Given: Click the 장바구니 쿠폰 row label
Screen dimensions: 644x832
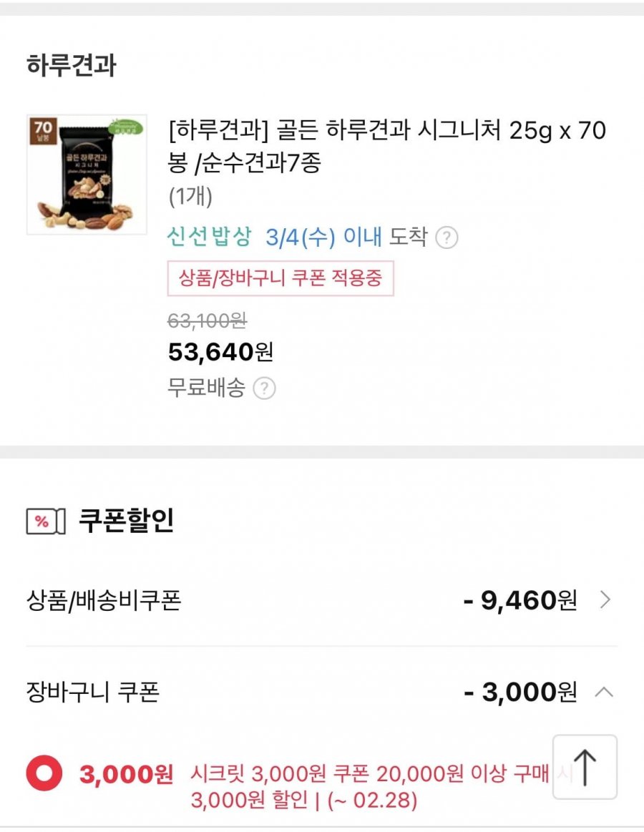Looking at the screenshot, I should click(x=92, y=692).
